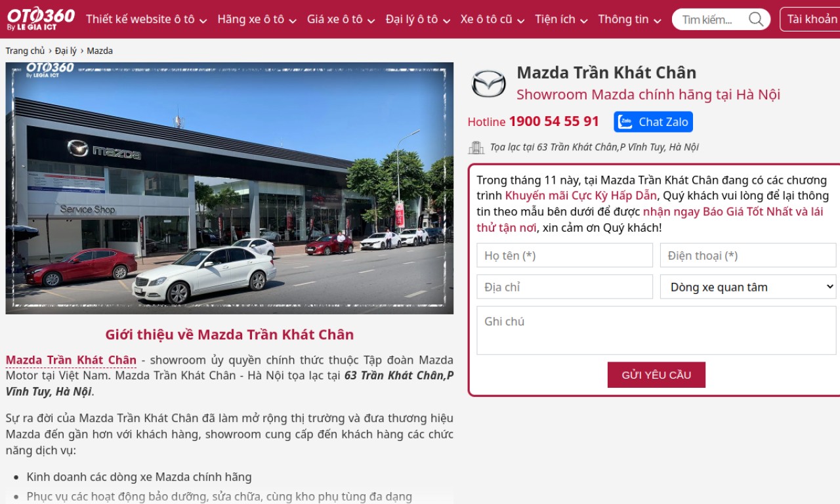Click the Gửi yêu cầu button
This screenshot has width=840, height=504.
coord(656,375)
